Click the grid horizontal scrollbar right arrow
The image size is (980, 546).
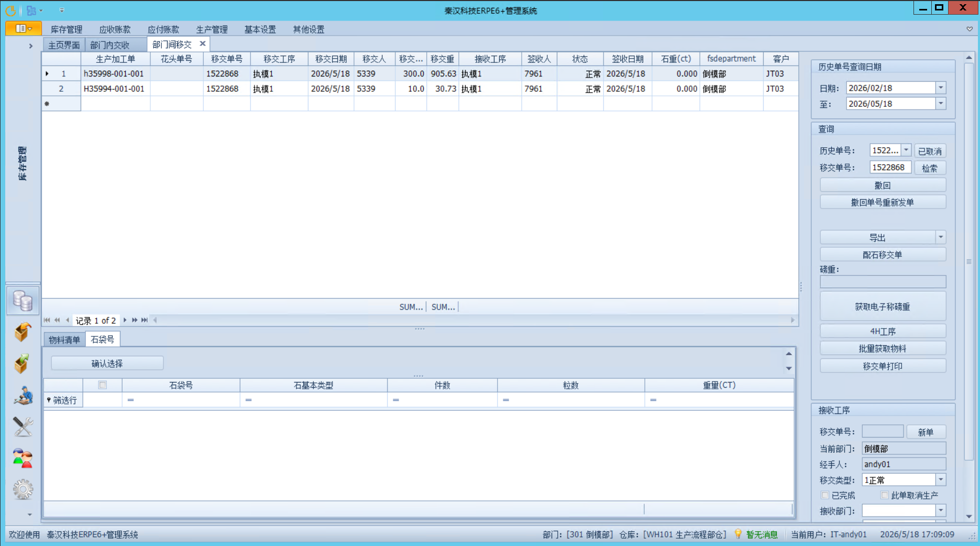792,320
